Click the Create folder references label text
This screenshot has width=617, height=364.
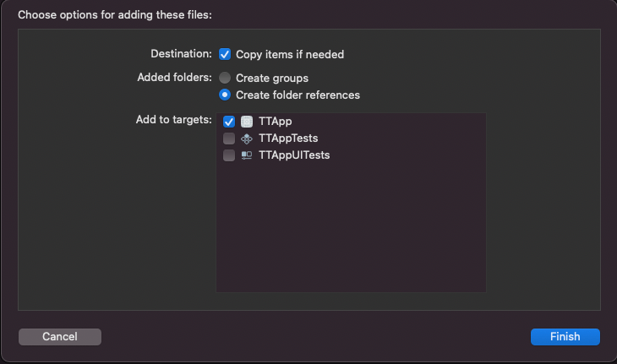coord(298,95)
